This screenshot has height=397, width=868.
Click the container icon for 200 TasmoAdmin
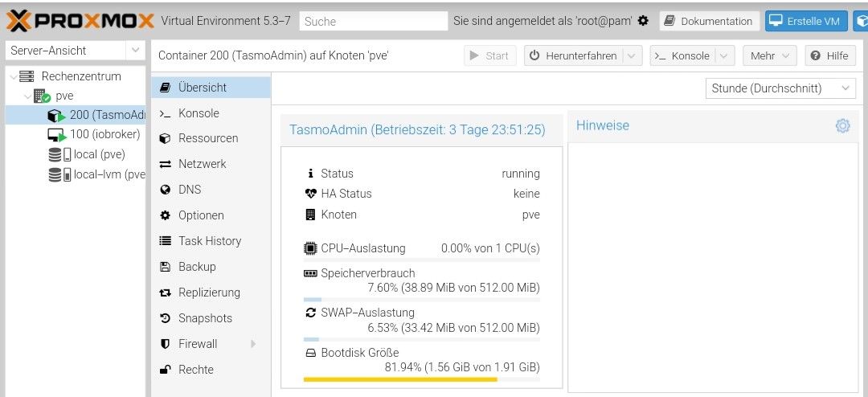(56, 115)
